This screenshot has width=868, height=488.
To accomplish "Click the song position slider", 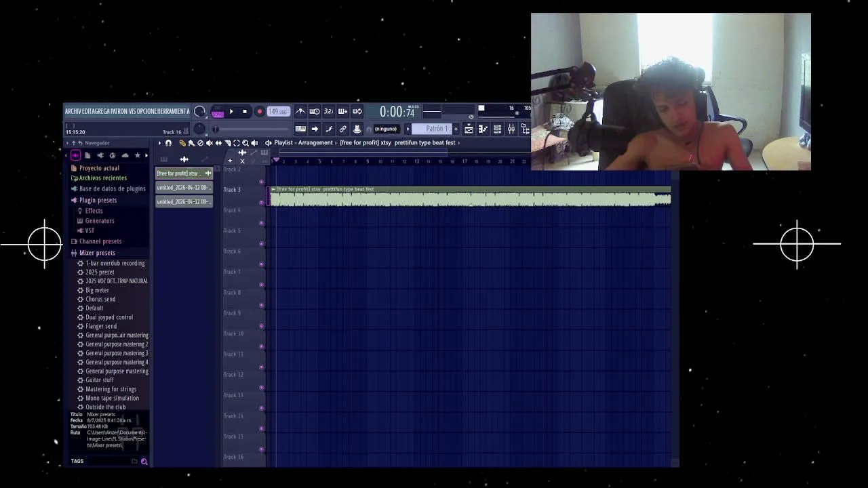I will coord(252,129).
